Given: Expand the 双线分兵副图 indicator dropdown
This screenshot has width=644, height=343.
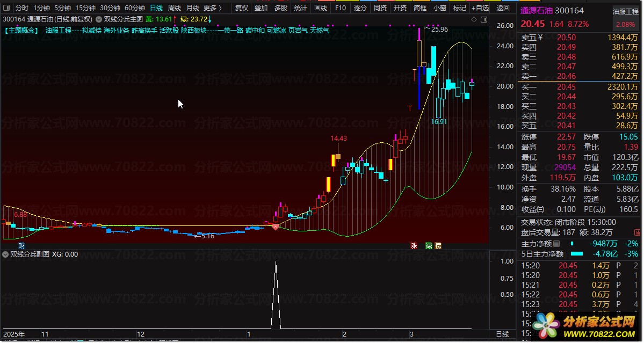Looking at the screenshot, I should tap(5, 254).
